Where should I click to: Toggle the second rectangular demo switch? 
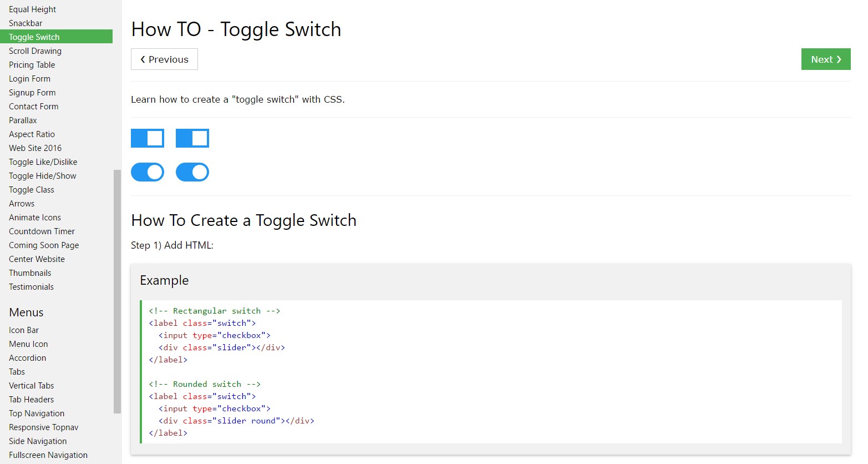tap(192, 138)
